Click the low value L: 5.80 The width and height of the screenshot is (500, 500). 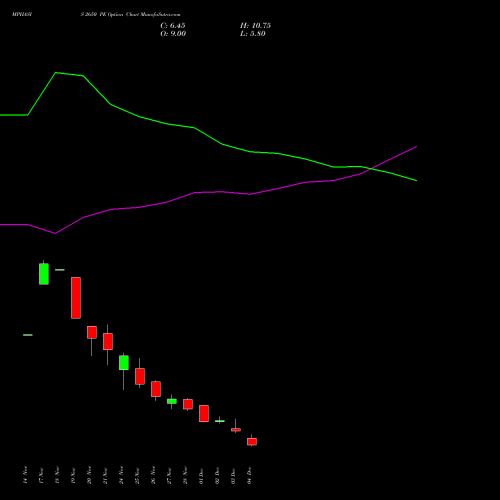coord(253,34)
